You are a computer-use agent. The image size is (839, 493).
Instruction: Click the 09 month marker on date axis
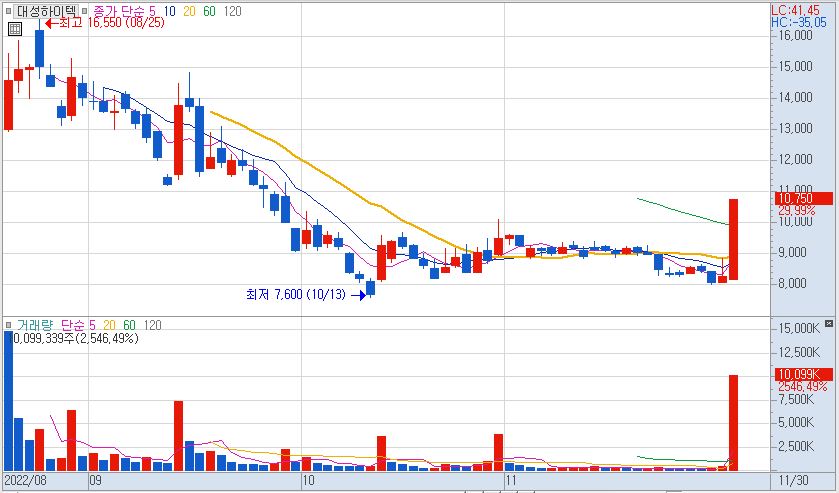coord(96,480)
